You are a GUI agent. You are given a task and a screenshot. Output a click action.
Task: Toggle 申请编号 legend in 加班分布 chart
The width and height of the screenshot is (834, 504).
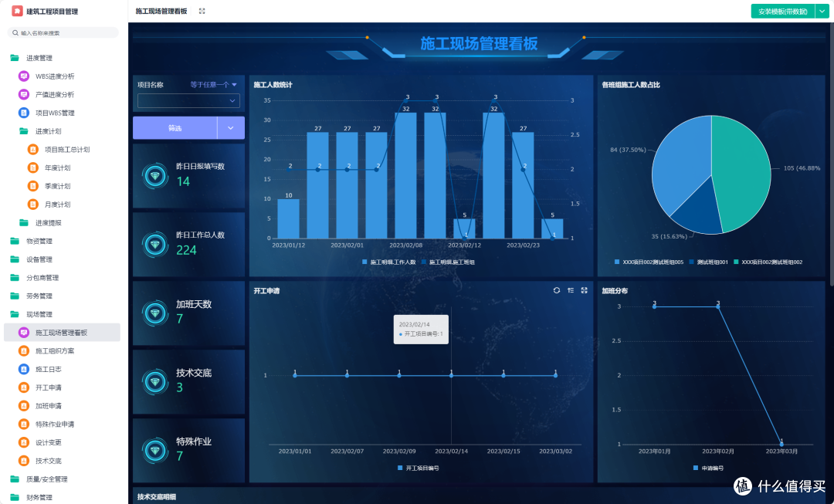(708, 468)
